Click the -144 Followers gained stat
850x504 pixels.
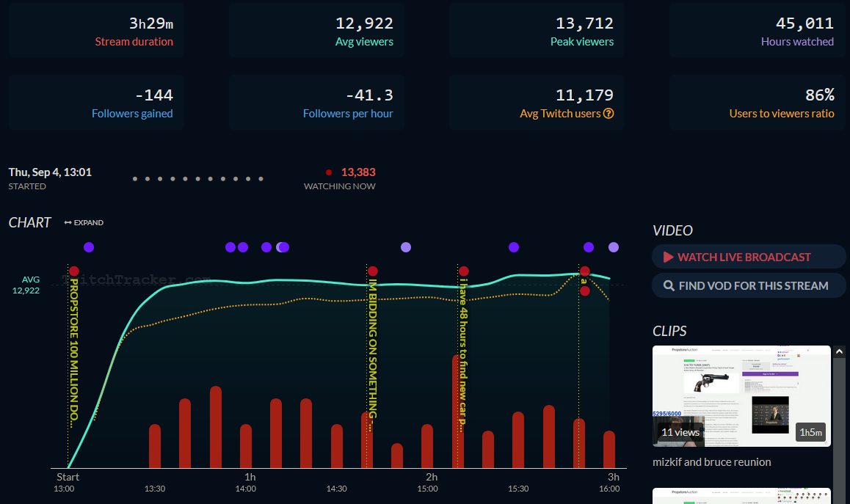tap(154, 95)
